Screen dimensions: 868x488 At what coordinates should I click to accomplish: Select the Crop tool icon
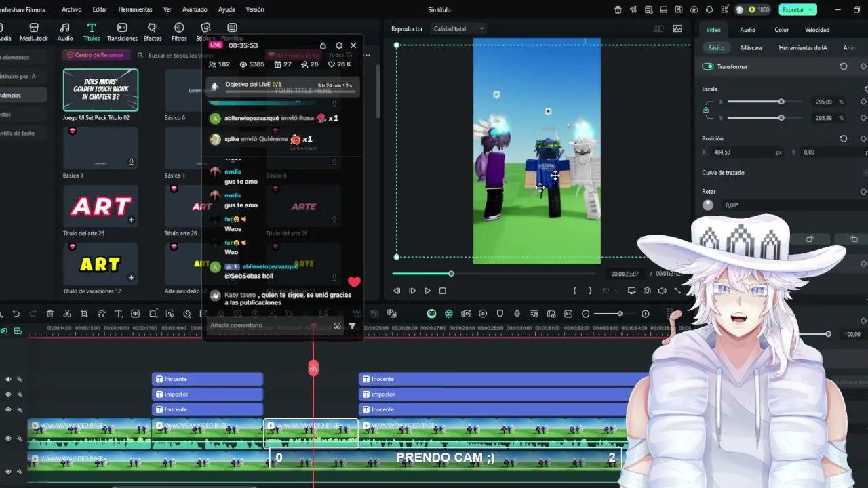tap(84, 314)
